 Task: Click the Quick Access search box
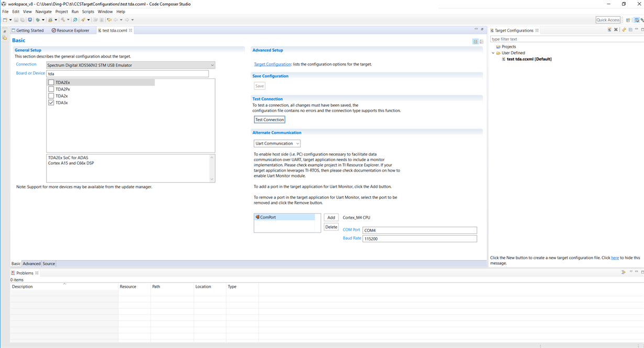click(x=608, y=20)
